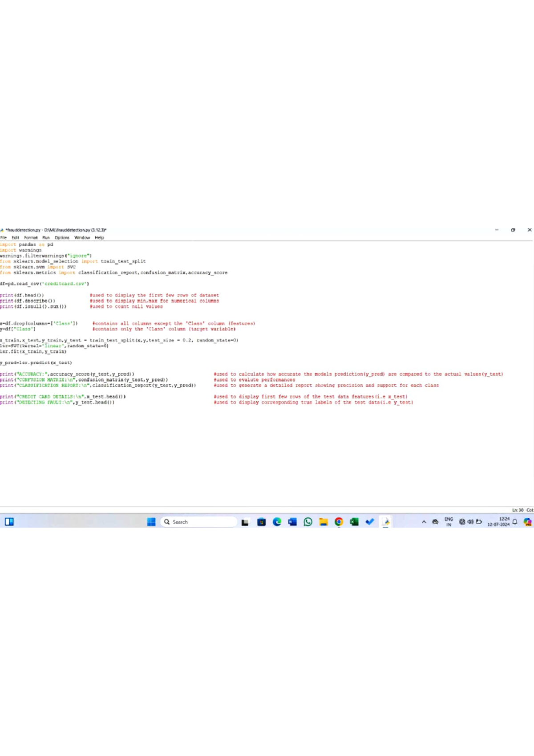
Task: Open the Format menu
Action: [x=31, y=238]
